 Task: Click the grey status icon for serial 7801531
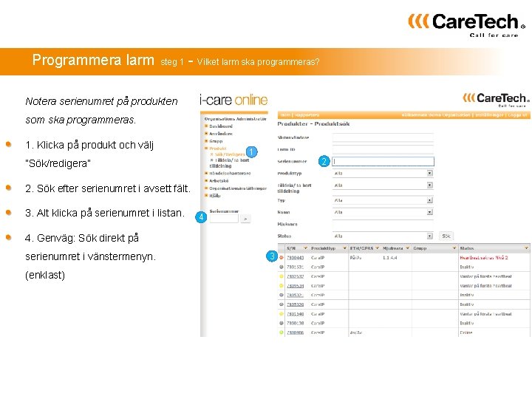282,267
